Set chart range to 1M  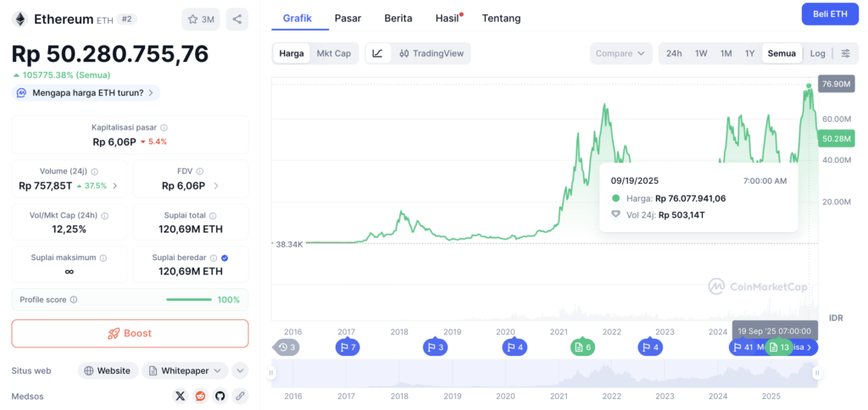[726, 53]
